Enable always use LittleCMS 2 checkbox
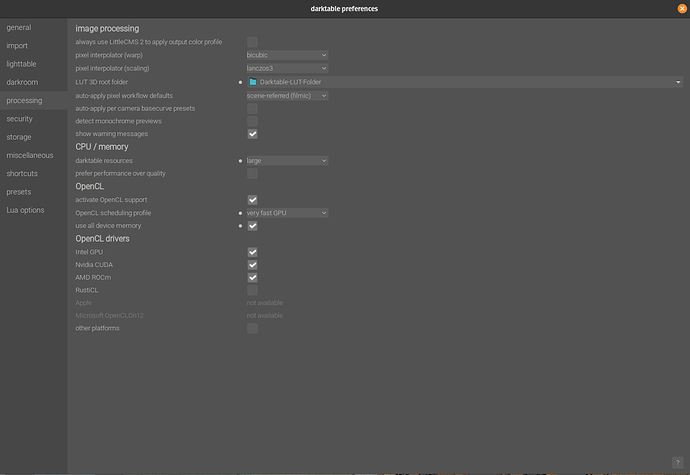Viewport: 690px width, 475px height. tap(252, 42)
